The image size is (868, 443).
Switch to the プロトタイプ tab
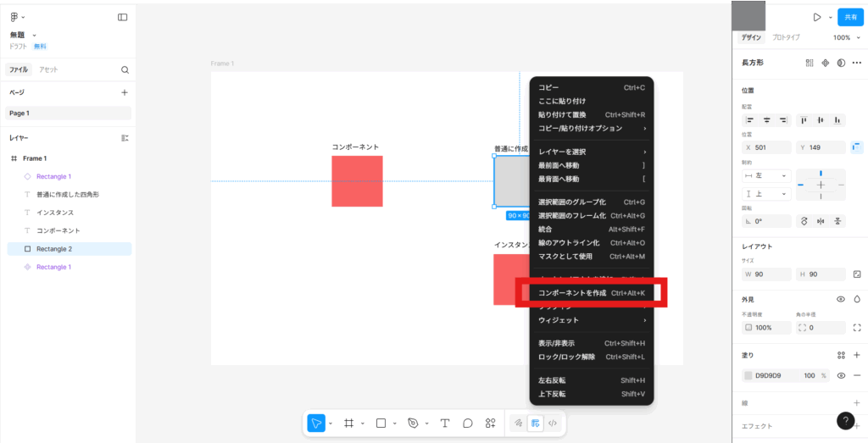click(786, 37)
